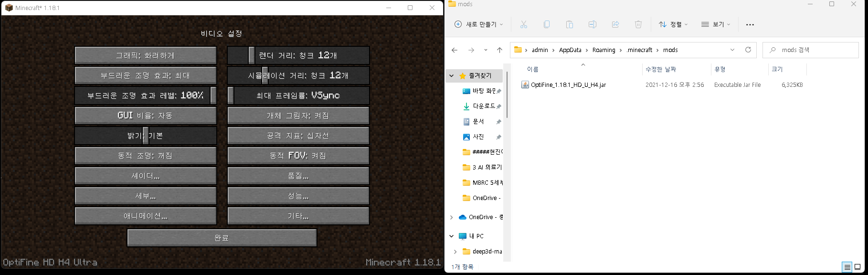This screenshot has height=275, width=868.
Task: Click admin in the breadcrumb path
Action: click(x=540, y=50)
